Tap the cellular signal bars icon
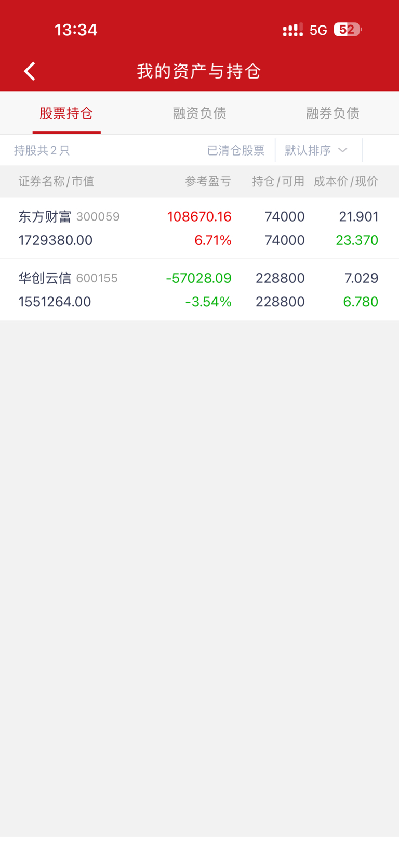 pyautogui.click(x=292, y=30)
